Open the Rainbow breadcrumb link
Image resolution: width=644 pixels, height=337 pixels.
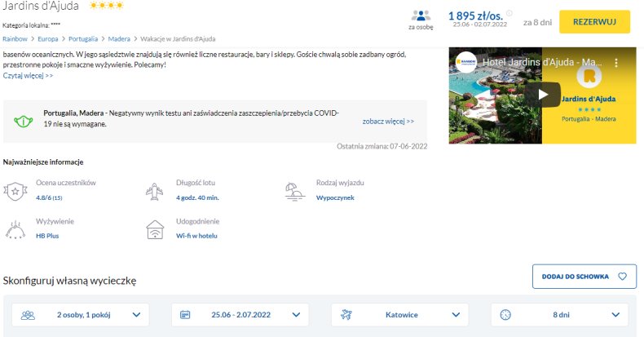pyautogui.click(x=15, y=39)
